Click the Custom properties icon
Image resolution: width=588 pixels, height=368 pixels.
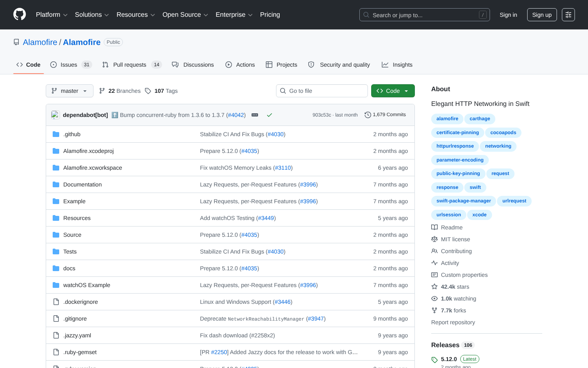pyautogui.click(x=434, y=275)
